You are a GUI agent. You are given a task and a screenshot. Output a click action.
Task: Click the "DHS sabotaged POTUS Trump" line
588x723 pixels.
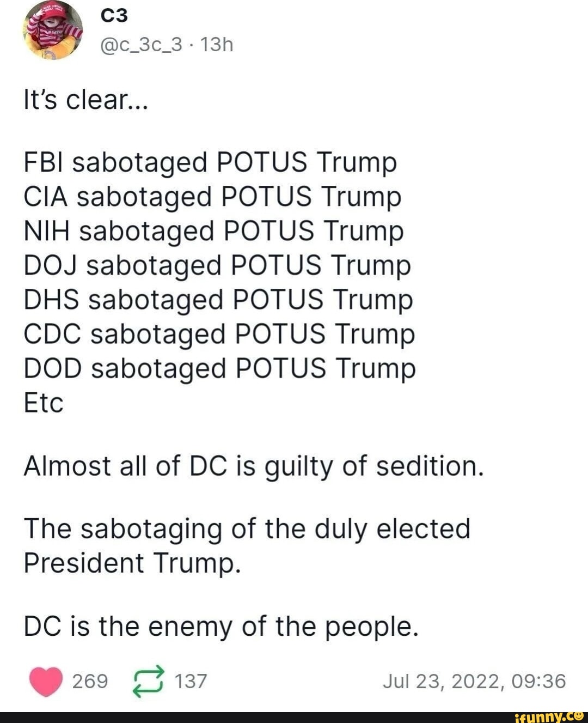click(x=218, y=300)
